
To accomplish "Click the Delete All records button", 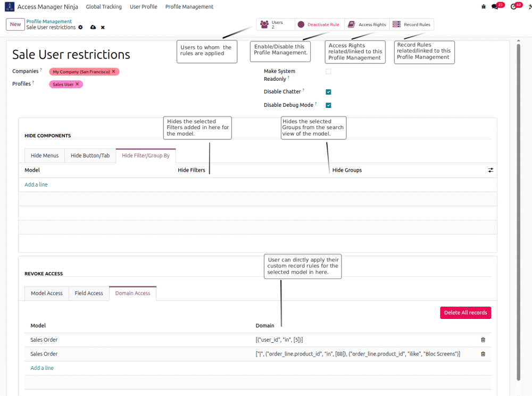I will 465,313.
